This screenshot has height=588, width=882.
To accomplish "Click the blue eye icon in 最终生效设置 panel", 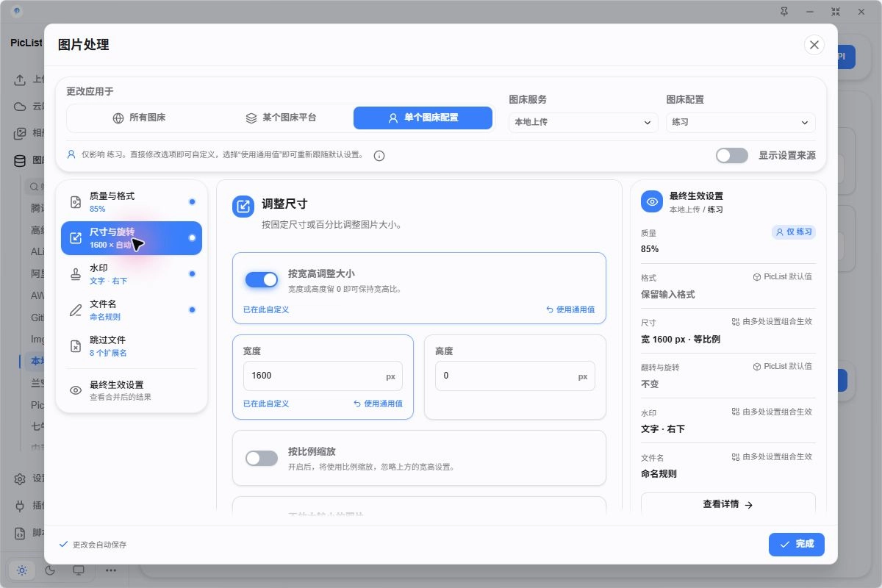I will [652, 202].
